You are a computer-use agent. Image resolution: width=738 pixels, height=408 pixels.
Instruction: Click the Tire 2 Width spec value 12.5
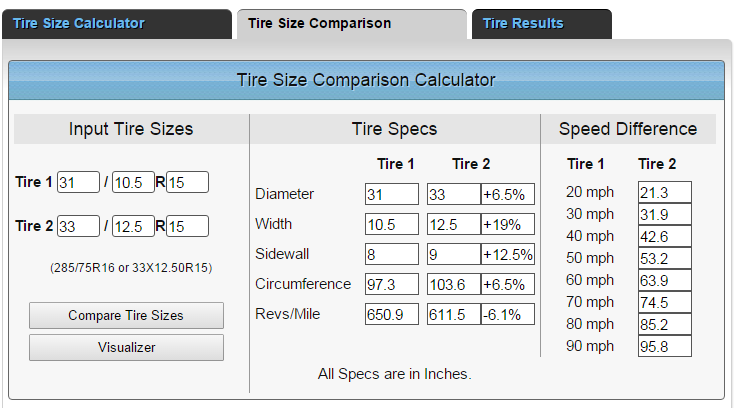[453, 224]
